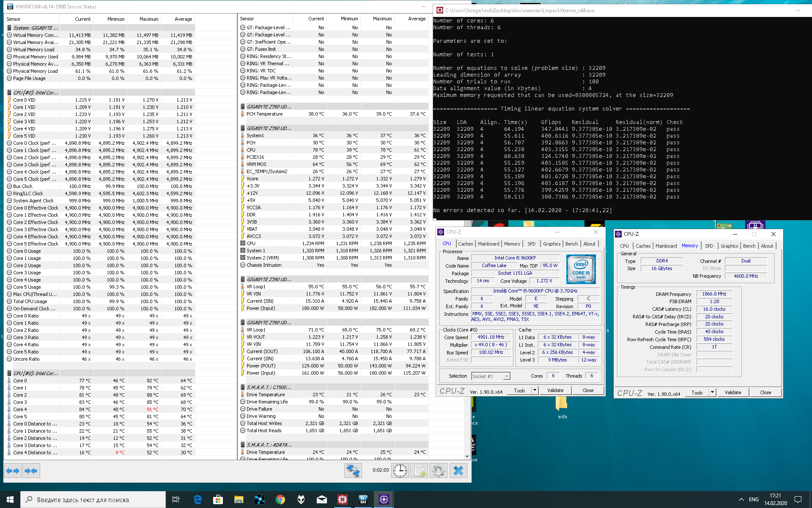Expand the Tools arrow in left CPU-Z window
Image resolution: width=812 pixels, height=508 pixels.
[x=535, y=390]
